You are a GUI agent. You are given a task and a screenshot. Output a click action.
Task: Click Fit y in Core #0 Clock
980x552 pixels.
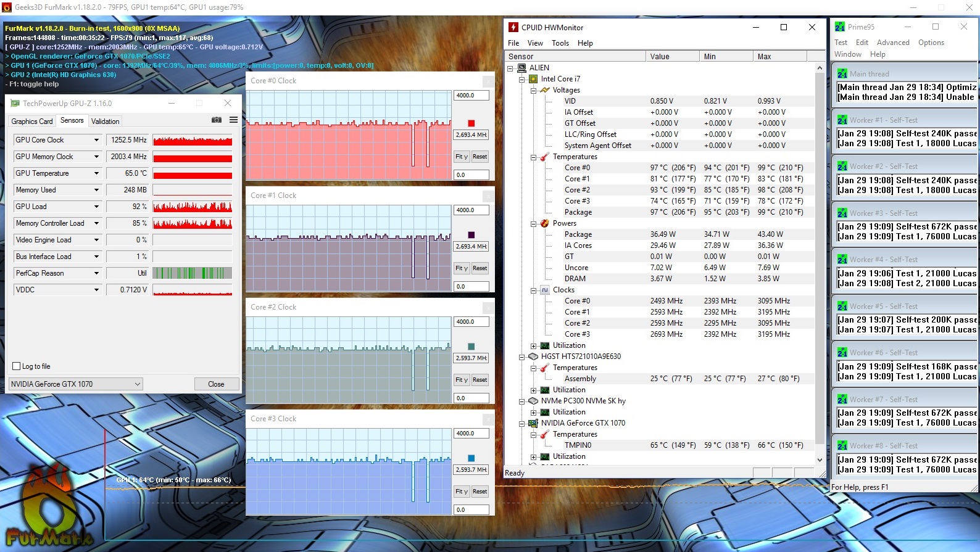[462, 157]
